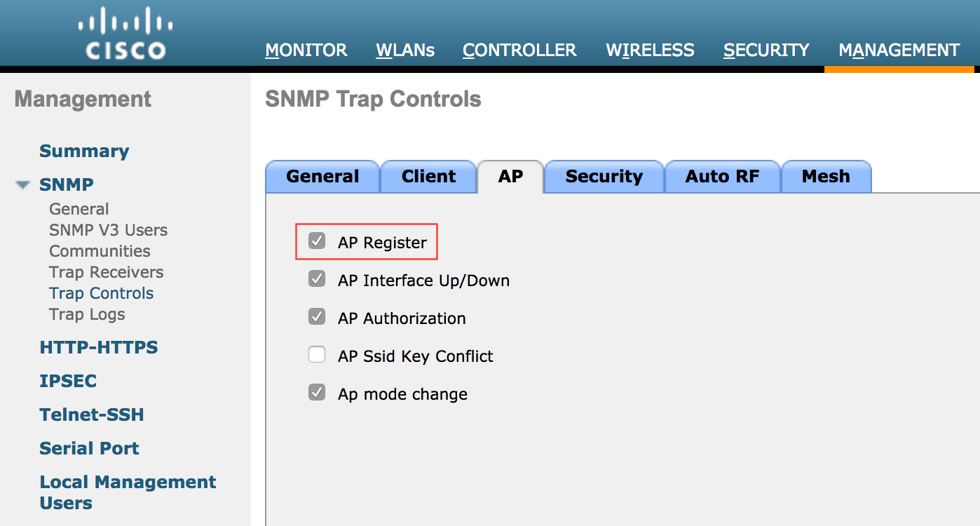
Task: Disable AP Authorization trap checkbox
Action: tap(317, 318)
